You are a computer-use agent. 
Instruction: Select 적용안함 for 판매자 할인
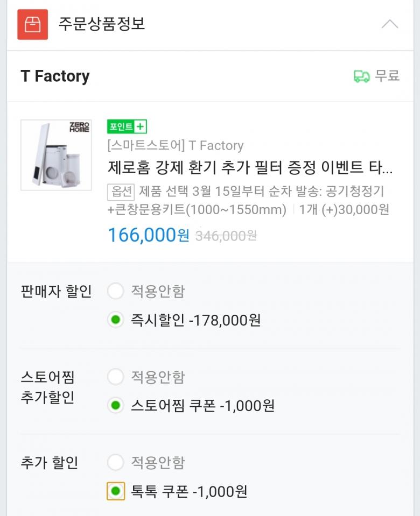[116, 292]
